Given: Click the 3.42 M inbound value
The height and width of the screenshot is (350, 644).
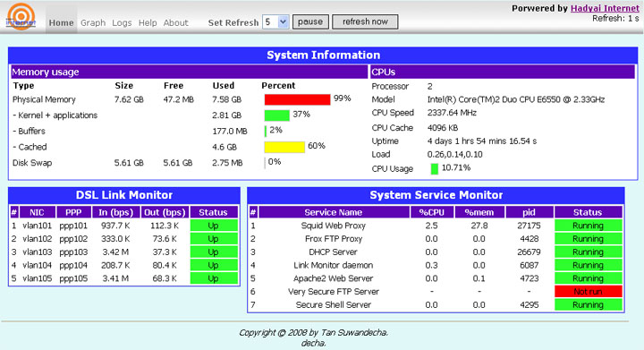Looking at the screenshot, I should pyautogui.click(x=115, y=252).
